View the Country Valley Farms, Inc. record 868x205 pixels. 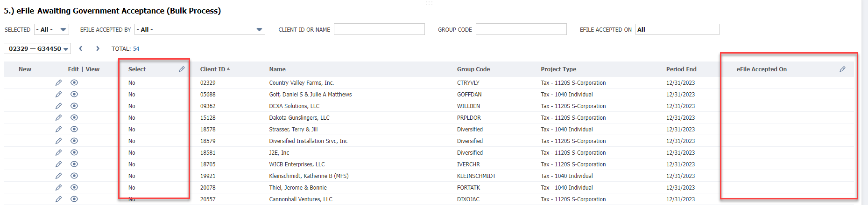74,82
